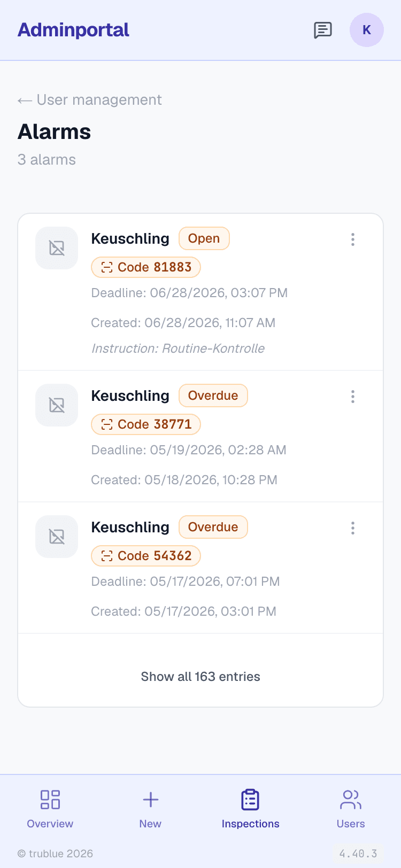Image resolution: width=401 pixels, height=868 pixels.
Task: Show all 163 entries
Action: point(200,677)
